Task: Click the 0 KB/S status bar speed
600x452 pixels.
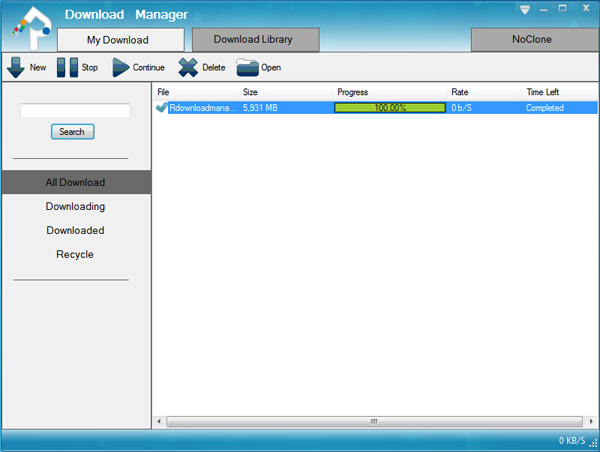Action: [x=572, y=441]
